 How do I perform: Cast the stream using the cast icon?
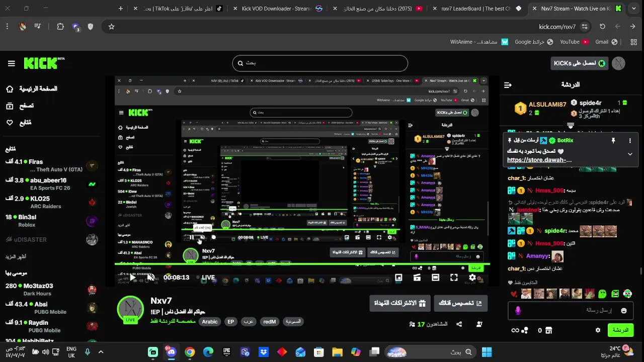(417, 278)
